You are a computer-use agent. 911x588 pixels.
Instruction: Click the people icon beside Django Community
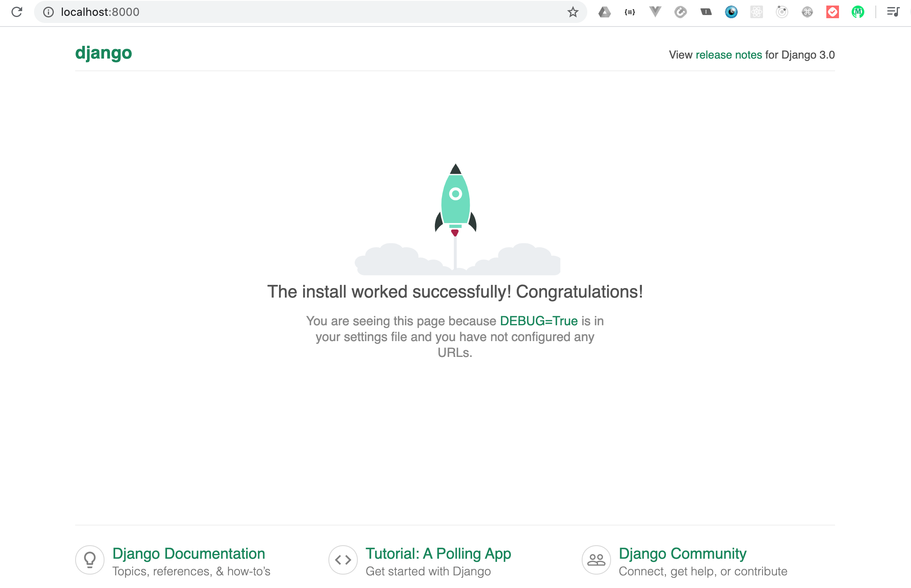pyautogui.click(x=596, y=560)
